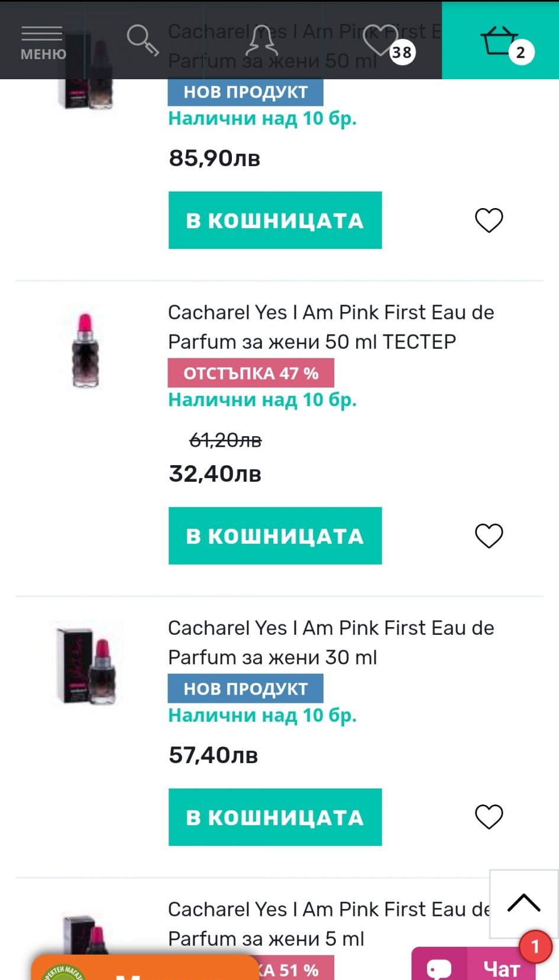Open Cacharel Yes I Am Pink 50 ml ТЕСТЕР link
559x980 pixels.
tap(330, 327)
